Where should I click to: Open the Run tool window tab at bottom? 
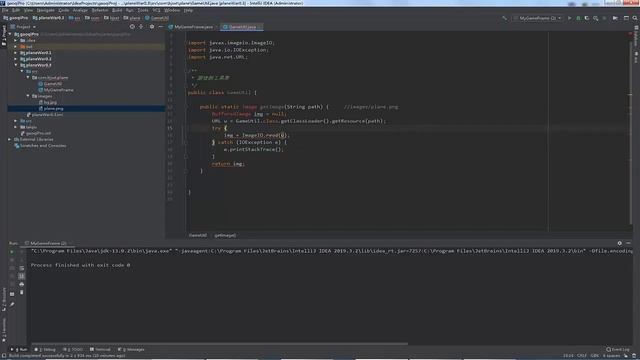click(x=18, y=349)
